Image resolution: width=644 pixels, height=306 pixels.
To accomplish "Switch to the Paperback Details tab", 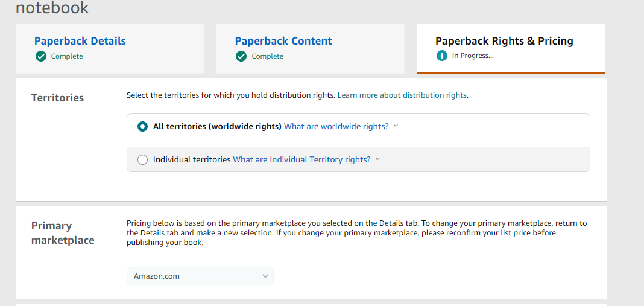I will coord(80,41).
